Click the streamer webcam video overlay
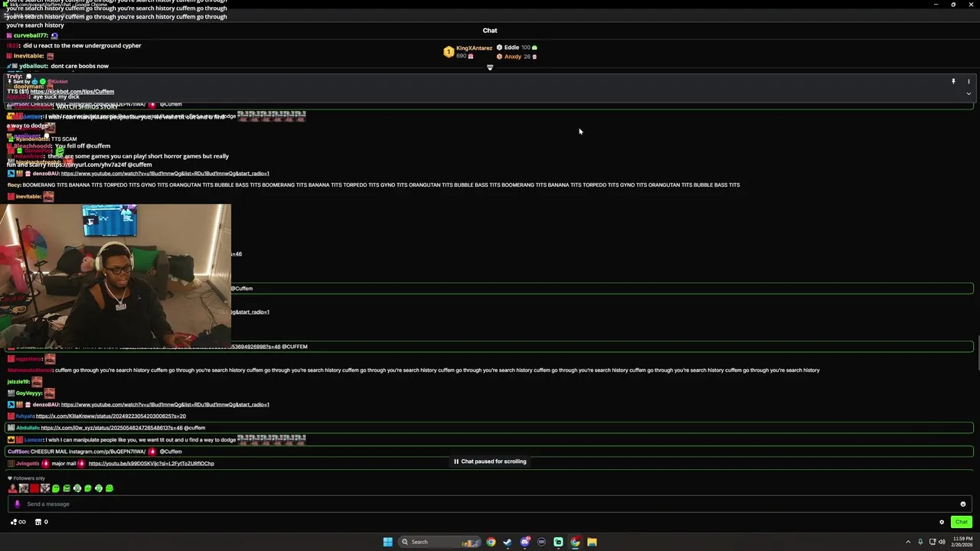The height and width of the screenshot is (551, 980). (x=115, y=276)
